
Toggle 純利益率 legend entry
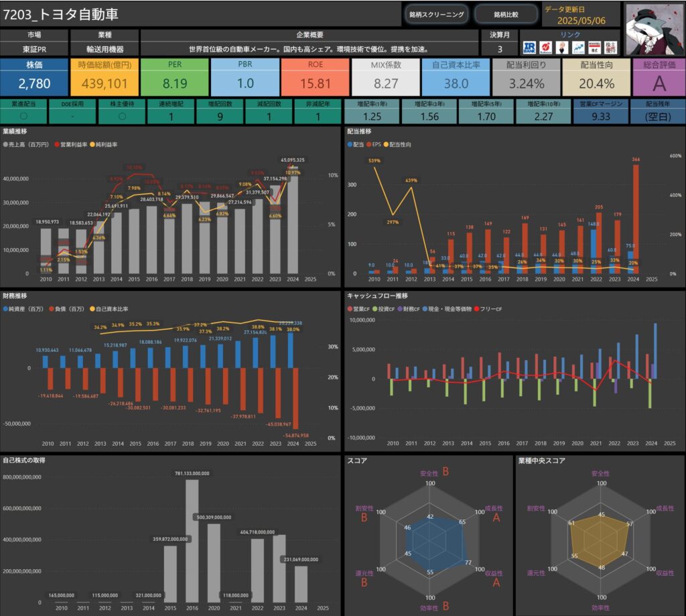coord(104,145)
